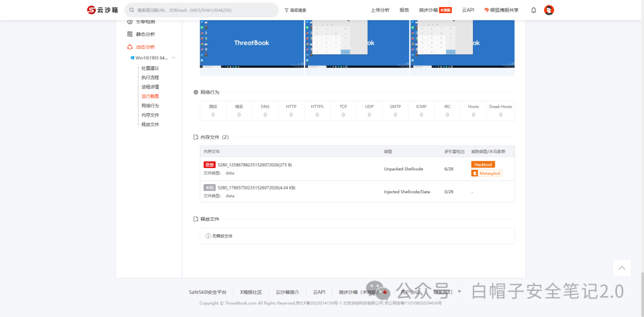Go to 运行截图 section
Image resolution: width=644 pixels, height=317 pixels.
click(150, 97)
